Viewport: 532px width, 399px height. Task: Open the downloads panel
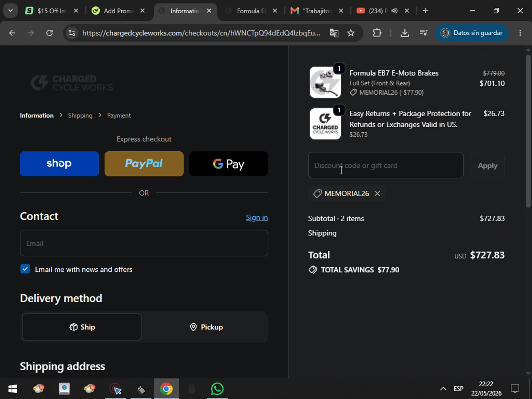pyautogui.click(x=405, y=33)
